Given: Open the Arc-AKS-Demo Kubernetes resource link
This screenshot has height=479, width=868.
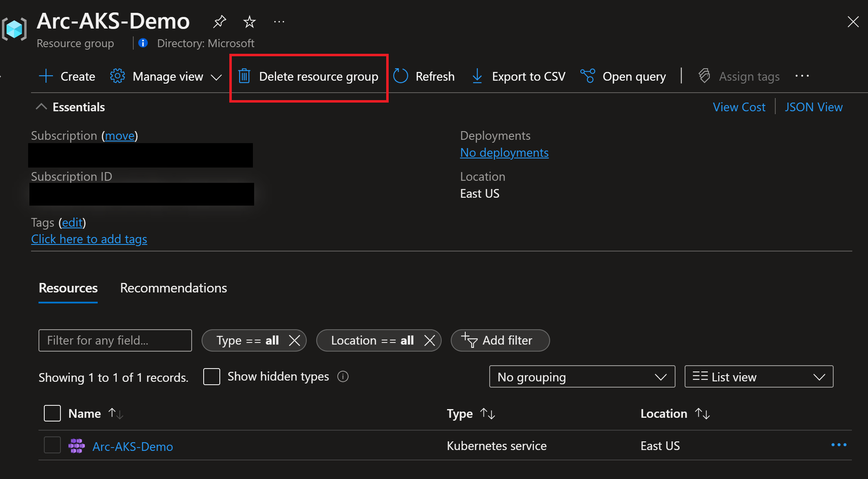Looking at the screenshot, I should pyautogui.click(x=132, y=446).
